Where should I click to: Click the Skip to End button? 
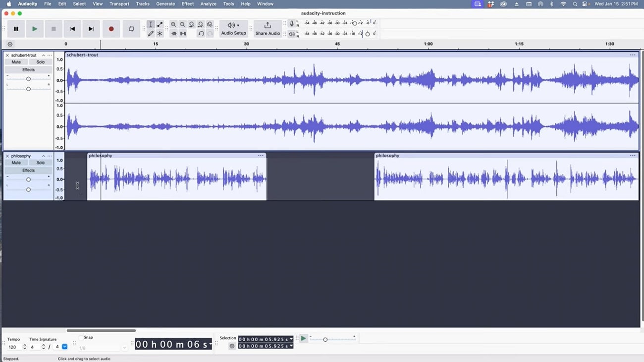(91, 29)
